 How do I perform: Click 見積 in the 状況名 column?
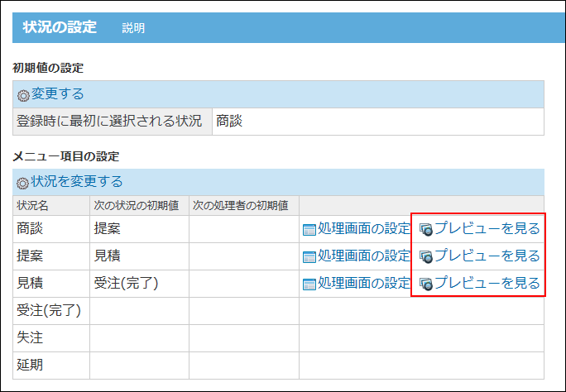(30, 284)
